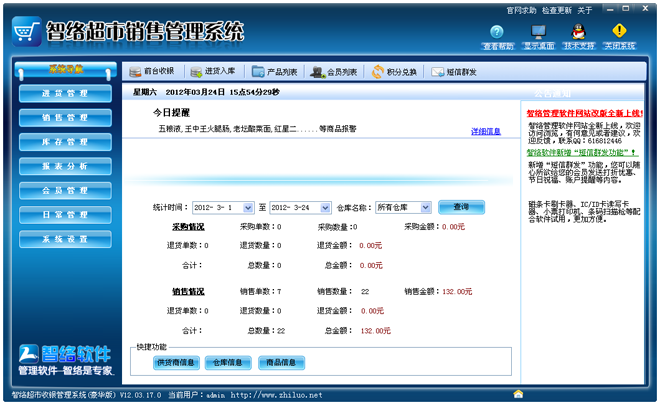Click the 查询 query button

tap(461, 207)
